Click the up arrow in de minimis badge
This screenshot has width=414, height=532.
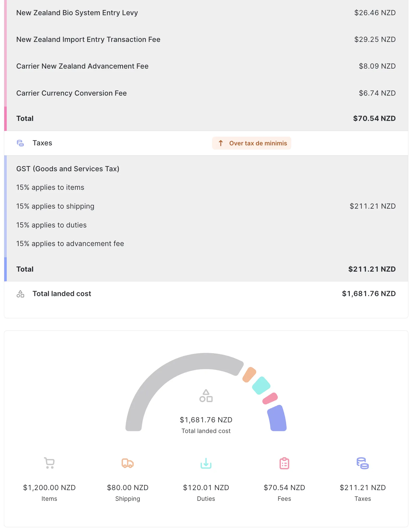click(221, 143)
